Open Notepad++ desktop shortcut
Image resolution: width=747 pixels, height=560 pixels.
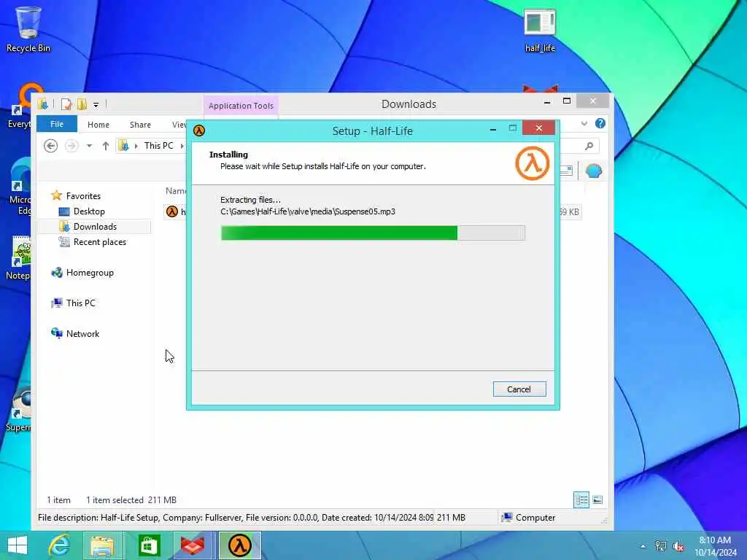pos(18,257)
